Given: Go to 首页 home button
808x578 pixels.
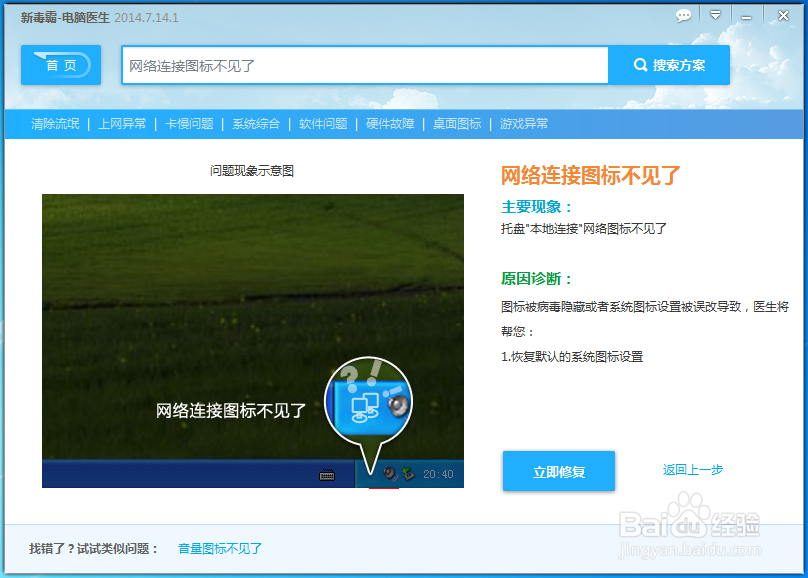Looking at the screenshot, I should point(61,65).
